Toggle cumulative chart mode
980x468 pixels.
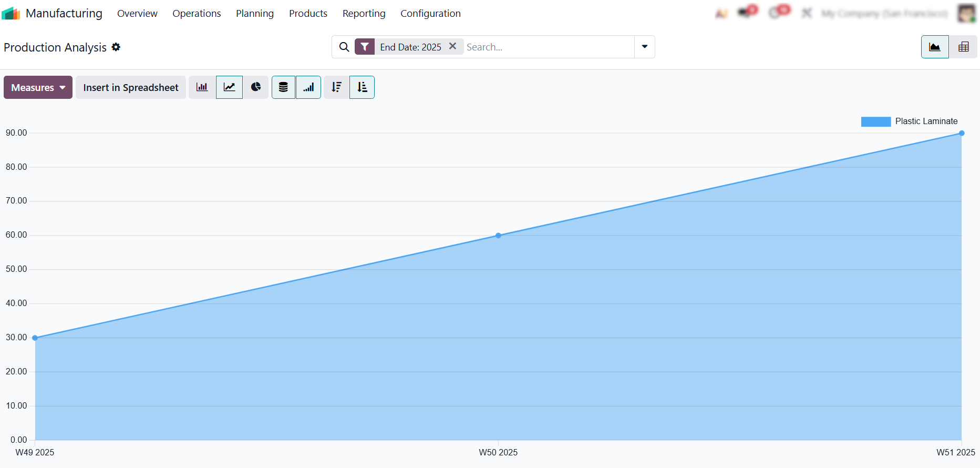point(308,87)
